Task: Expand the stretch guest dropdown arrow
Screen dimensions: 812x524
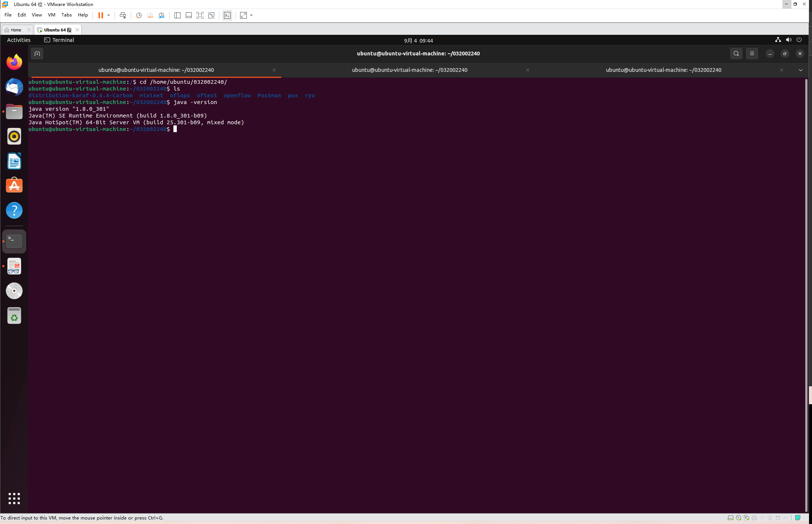Action: 251,15
